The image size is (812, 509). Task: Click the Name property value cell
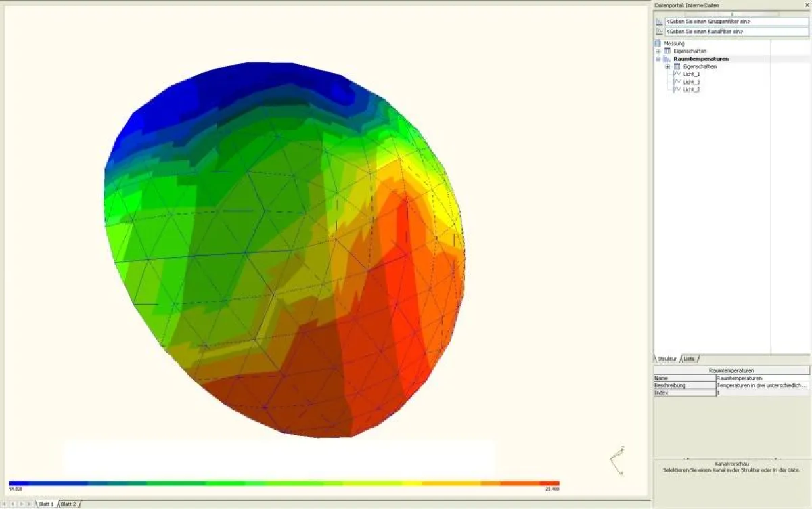point(763,378)
